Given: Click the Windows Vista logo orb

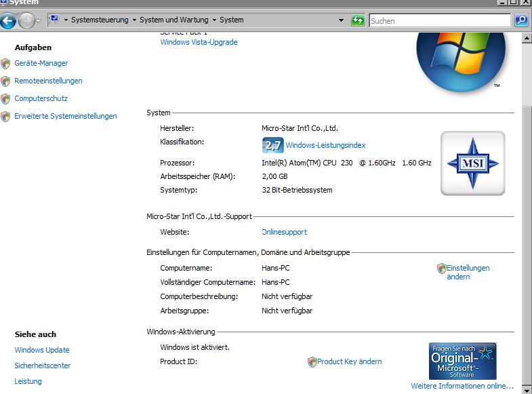Looking at the screenshot, I should (461, 61).
